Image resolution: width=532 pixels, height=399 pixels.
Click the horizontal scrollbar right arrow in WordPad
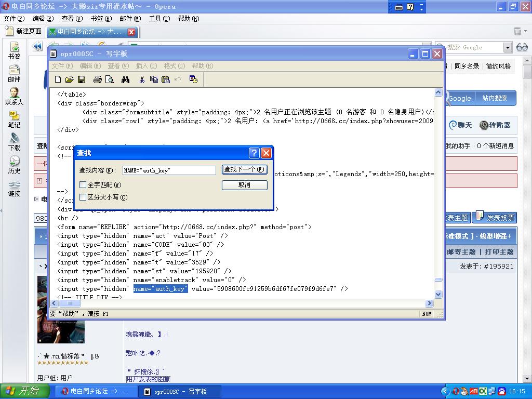[x=429, y=303]
